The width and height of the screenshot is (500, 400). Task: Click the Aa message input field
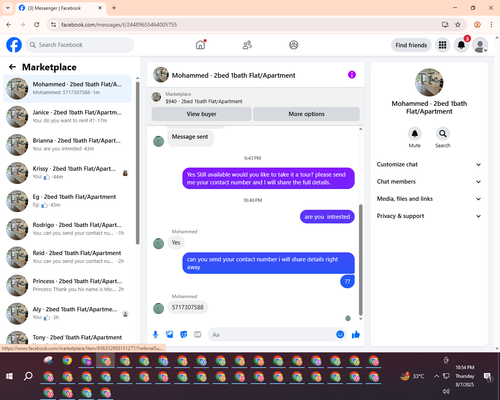tap(272, 334)
